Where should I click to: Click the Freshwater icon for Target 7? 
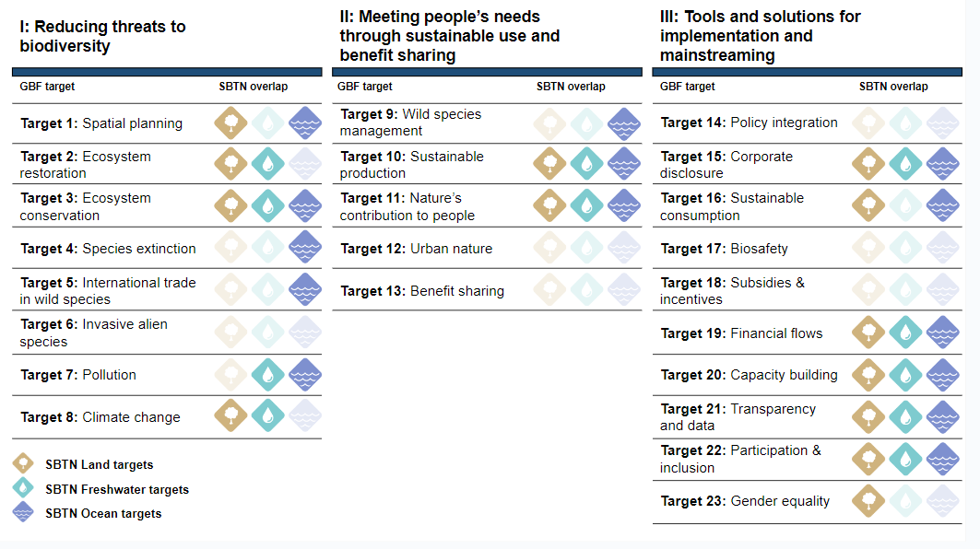click(268, 374)
